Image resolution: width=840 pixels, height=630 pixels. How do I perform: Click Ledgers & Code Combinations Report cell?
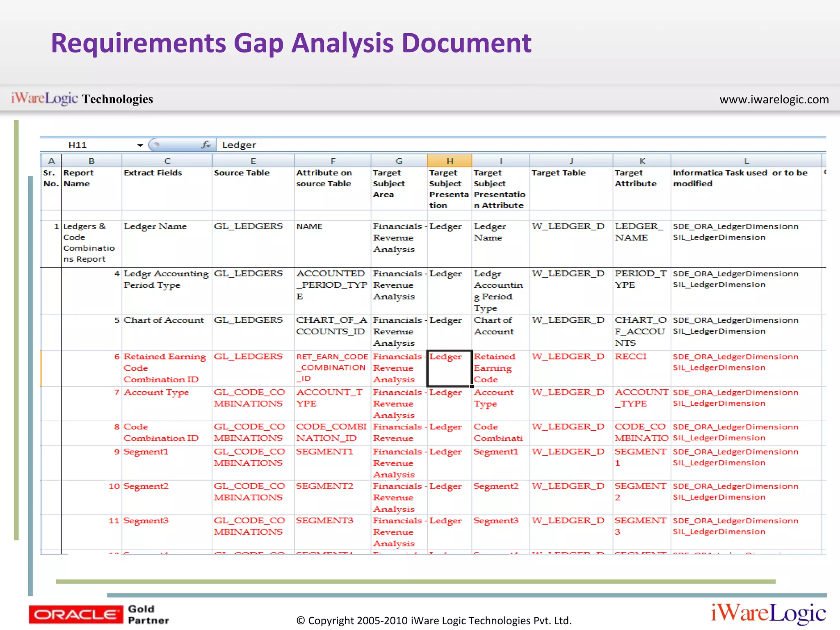point(91,244)
